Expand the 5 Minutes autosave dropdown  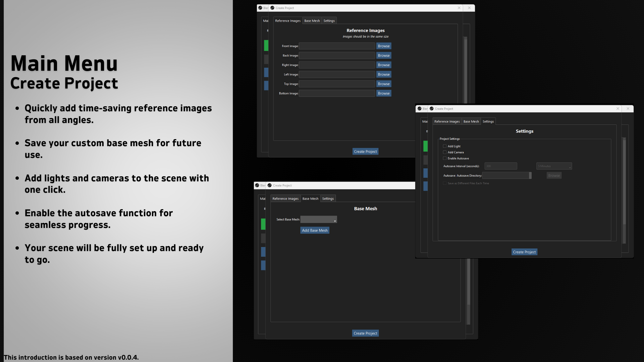click(554, 166)
